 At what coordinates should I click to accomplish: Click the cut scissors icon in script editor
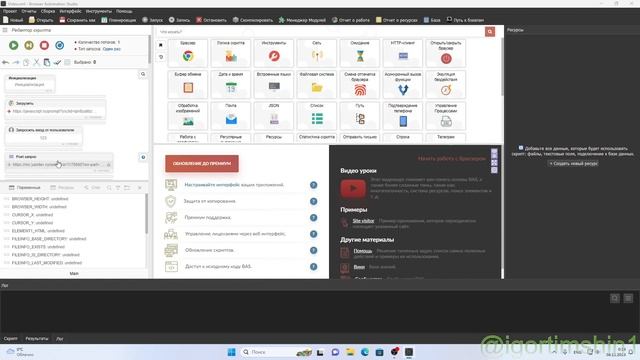point(36,62)
